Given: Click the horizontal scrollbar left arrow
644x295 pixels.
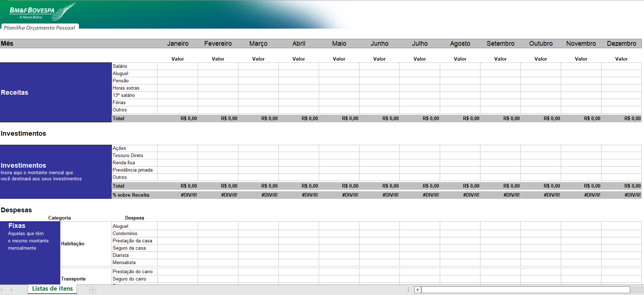Looking at the screenshot, I should pos(418,290).
